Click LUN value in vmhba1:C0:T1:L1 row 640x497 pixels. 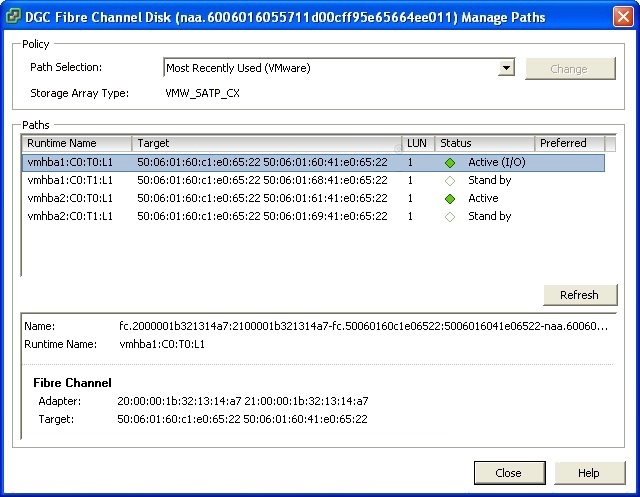click(410, 180)
